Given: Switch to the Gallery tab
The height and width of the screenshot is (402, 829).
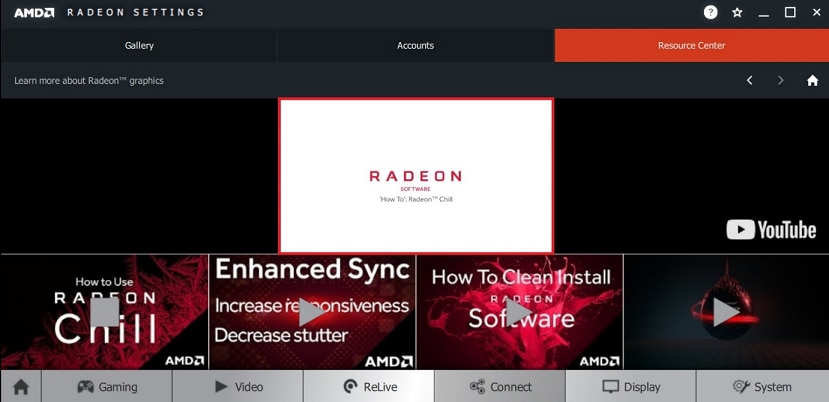Looking at the screenshot, I should [x=139, y=45].
